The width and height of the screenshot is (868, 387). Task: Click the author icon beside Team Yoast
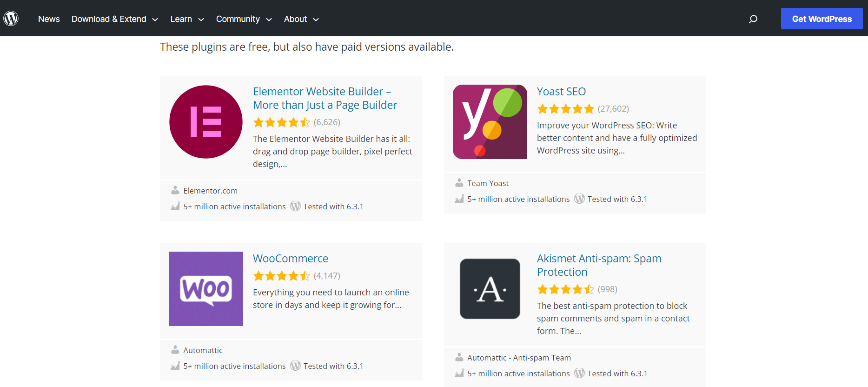(459, 183)
